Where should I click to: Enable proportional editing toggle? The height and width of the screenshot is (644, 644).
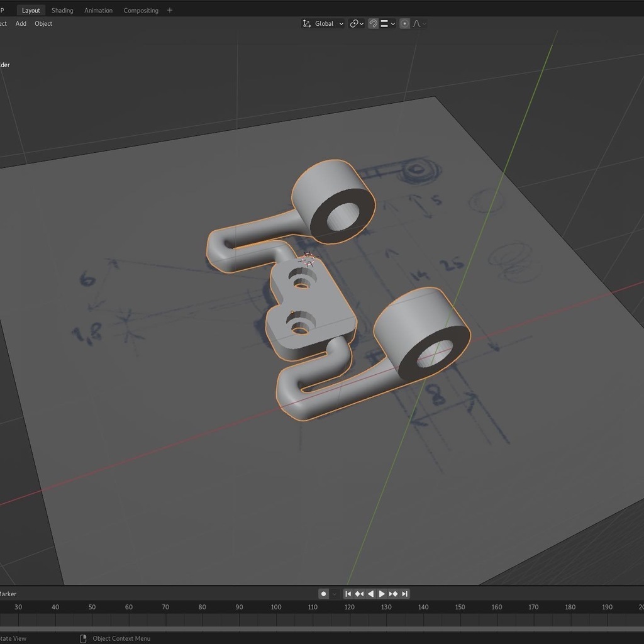pos(404,24)
